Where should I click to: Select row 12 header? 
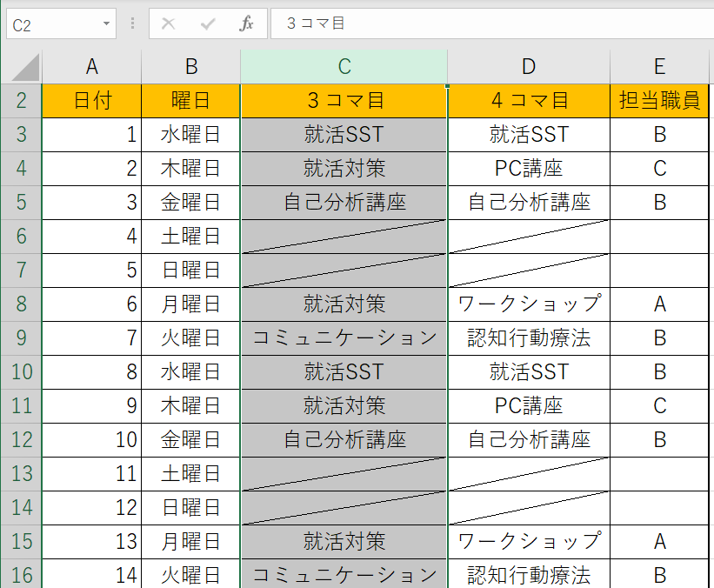(22, 440)
